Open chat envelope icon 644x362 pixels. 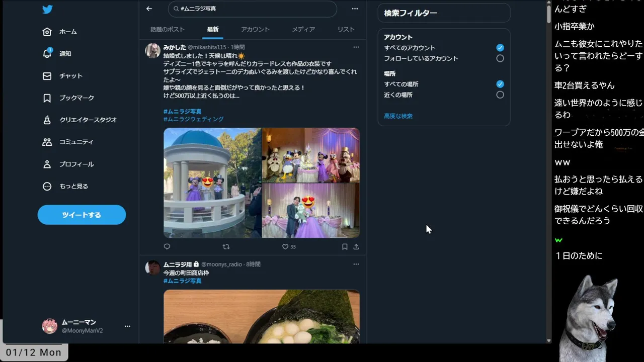coord(47,76)
